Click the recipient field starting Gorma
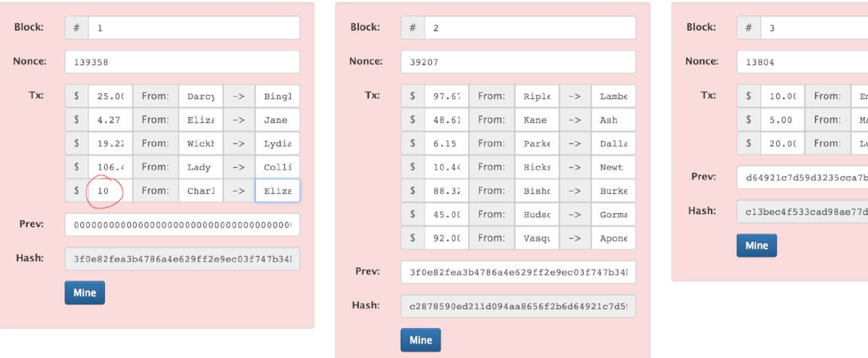868x358 pixels. [614, 214]
